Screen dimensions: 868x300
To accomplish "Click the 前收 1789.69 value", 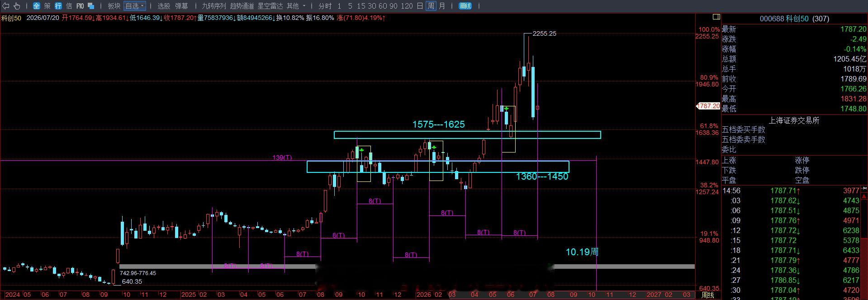I will click(x=853, y=79).
